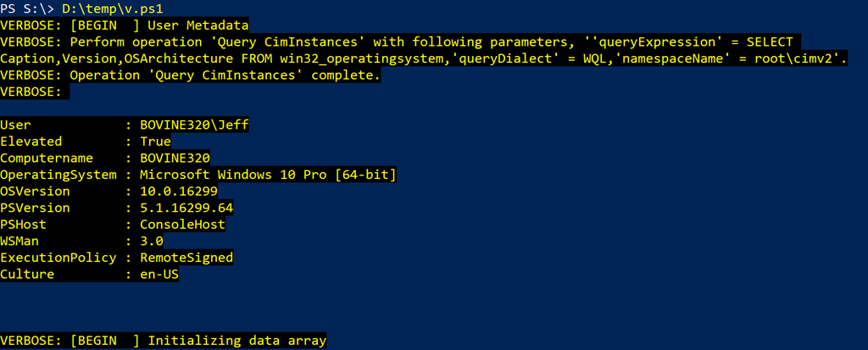The width and height of the screenshot is (868, 350).
Task: Click the PSVersion 5.1.16299.64 value
Action: (x=186, y=208)
